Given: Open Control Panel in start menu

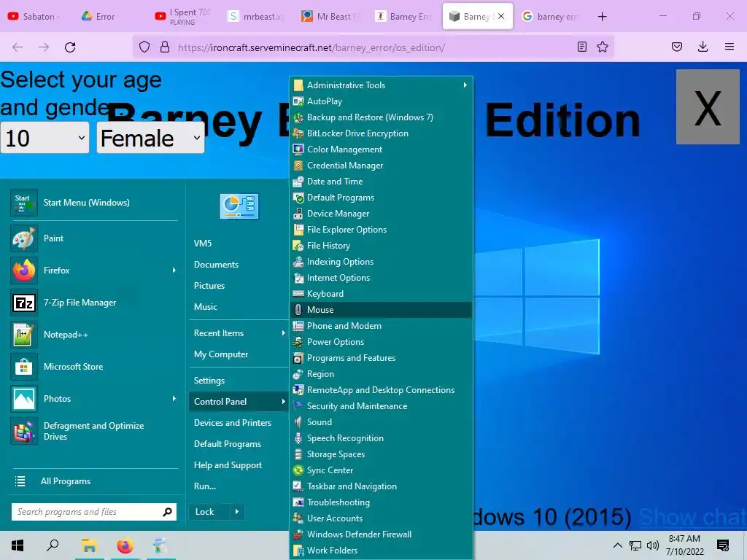Looking at the screenshot, I should [239, 402].
